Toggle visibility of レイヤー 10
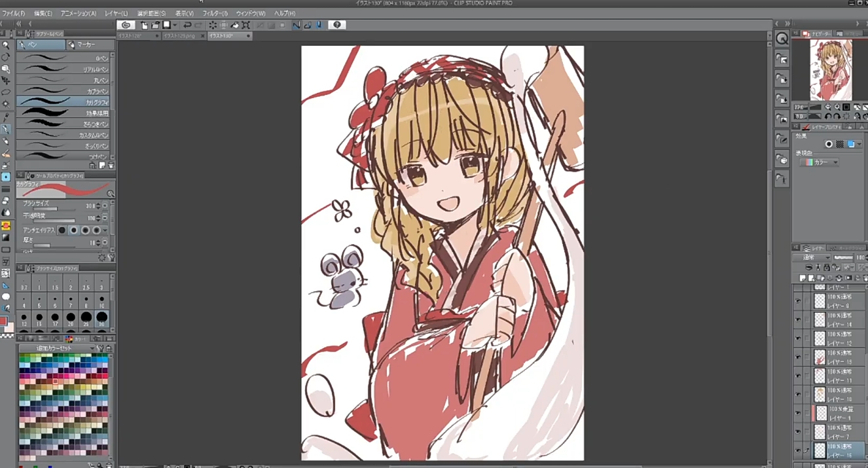Image resolution: width=868 pixels, height=468 pixels. coord(798,395)
